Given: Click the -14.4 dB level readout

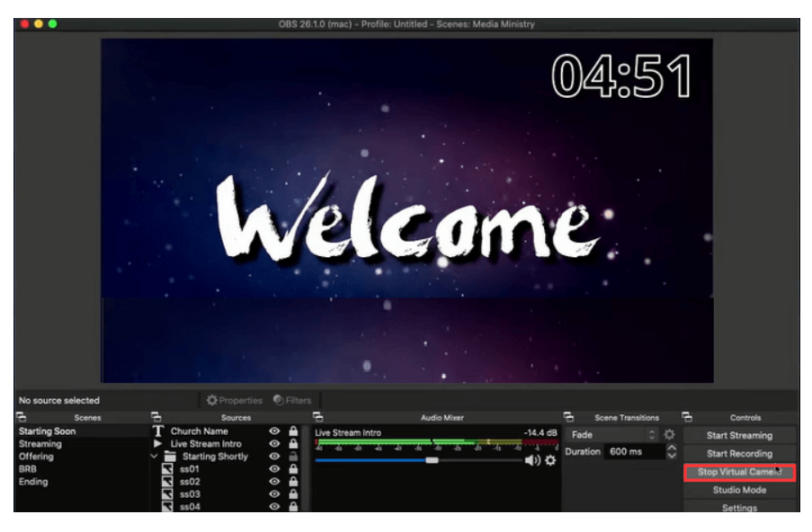Looking at the screenshot, I should [x=540, y=432].
